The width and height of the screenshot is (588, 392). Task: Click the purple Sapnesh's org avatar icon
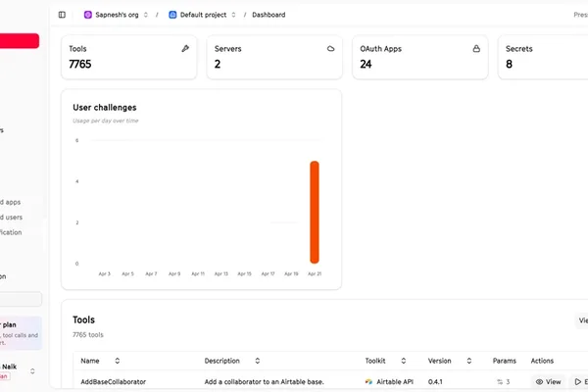pyautogui.click(x=88, y=15)
